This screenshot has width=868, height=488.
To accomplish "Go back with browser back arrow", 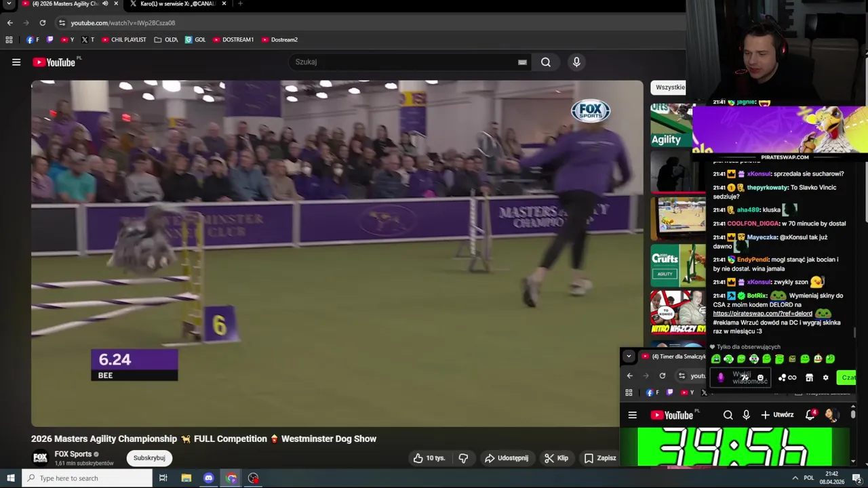I will click(9, 22).
